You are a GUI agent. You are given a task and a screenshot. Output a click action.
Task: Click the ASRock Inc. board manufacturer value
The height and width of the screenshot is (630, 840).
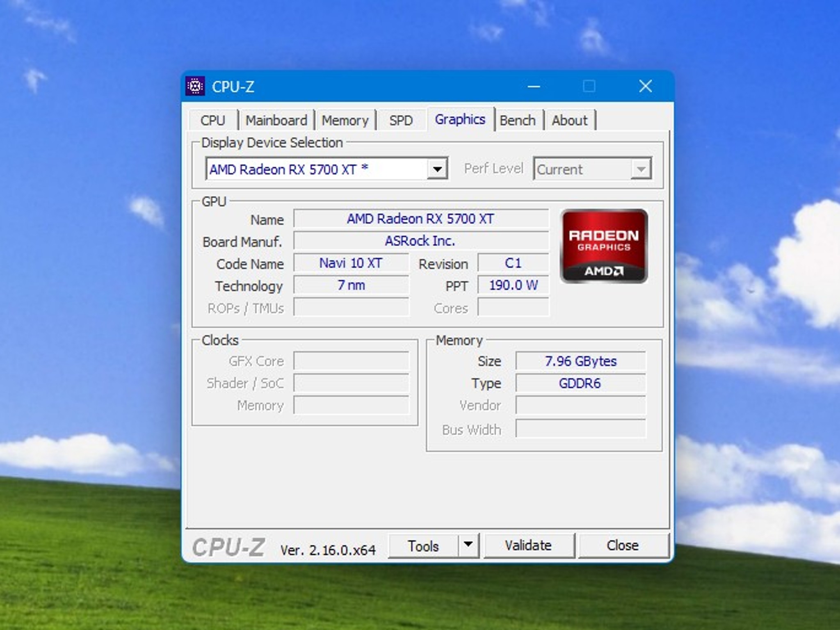(421, 241)
